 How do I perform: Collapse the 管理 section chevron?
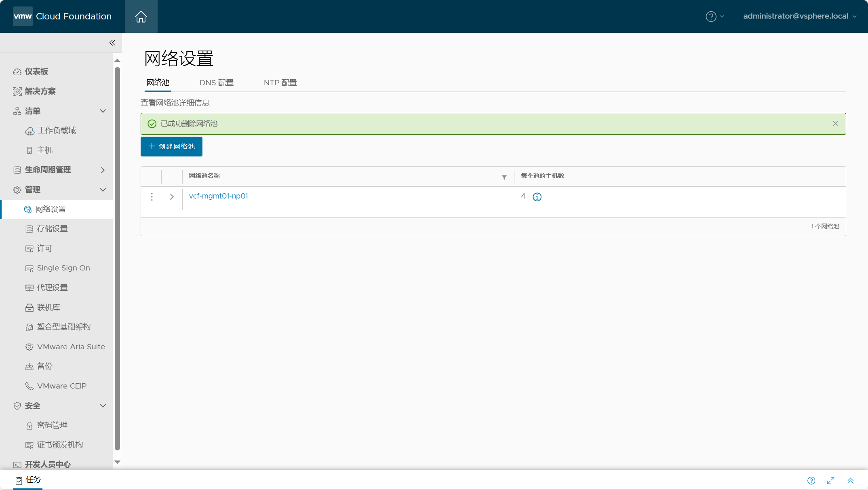click(103, 190)
